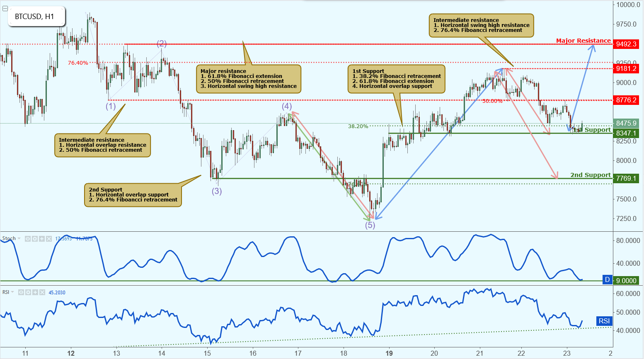
Task: Click the wave label (5)
Action: click(370, 225)
